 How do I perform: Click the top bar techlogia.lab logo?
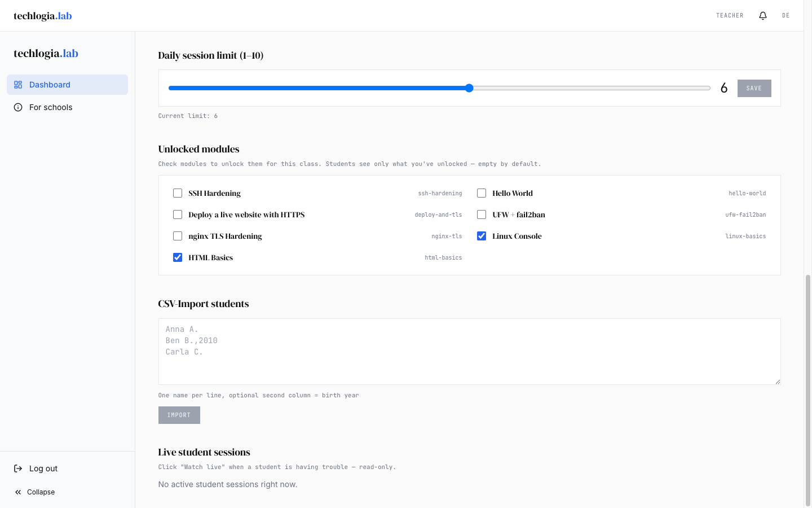coord(43,16)
